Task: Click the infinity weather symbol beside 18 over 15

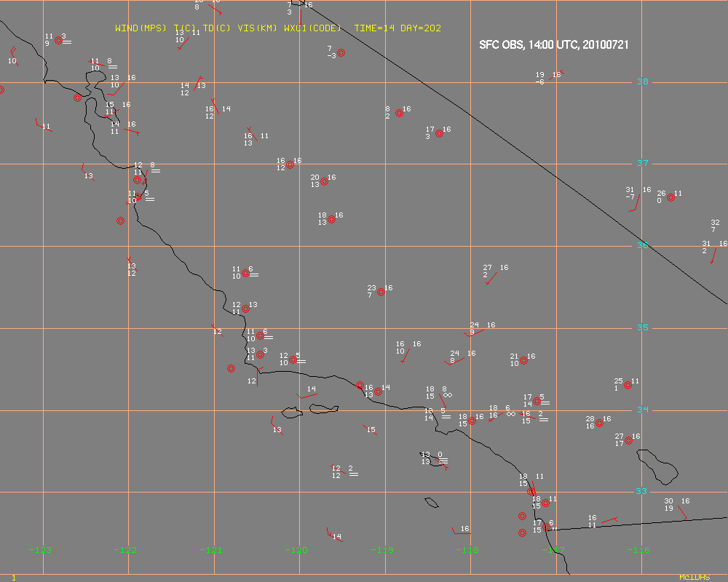Action: point(448,395)
